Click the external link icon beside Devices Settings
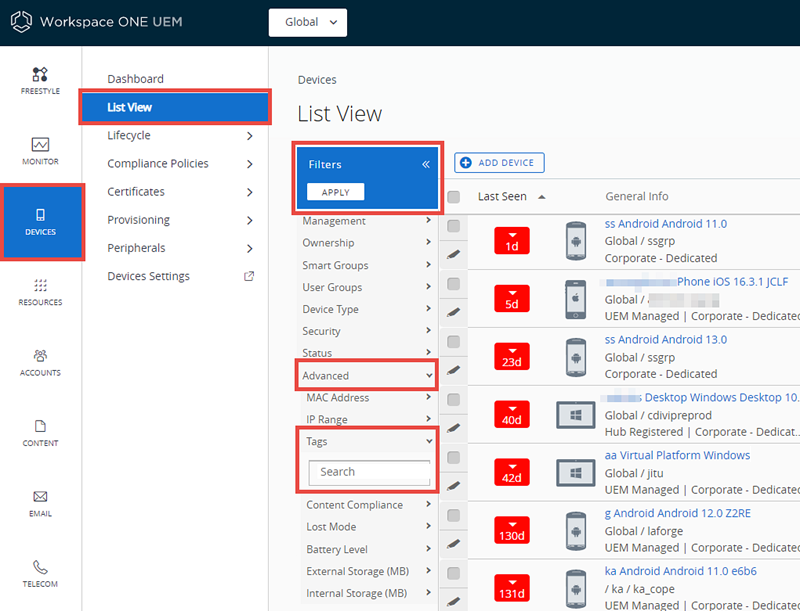This screenshot has width=800, height=611. coord(249,276)
